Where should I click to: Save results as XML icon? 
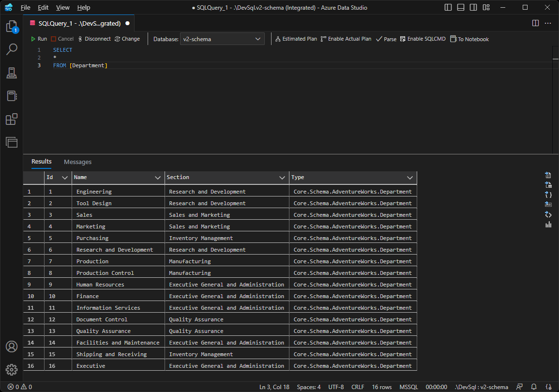(548, 214)
